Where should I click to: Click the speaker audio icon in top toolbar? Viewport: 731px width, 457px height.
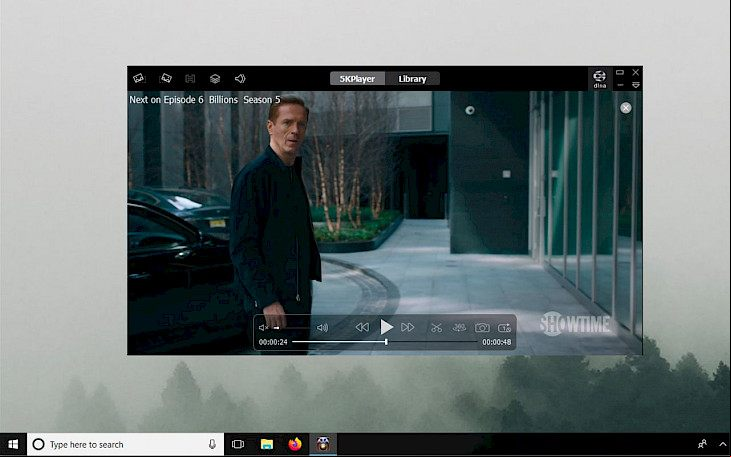click(240, 78)
